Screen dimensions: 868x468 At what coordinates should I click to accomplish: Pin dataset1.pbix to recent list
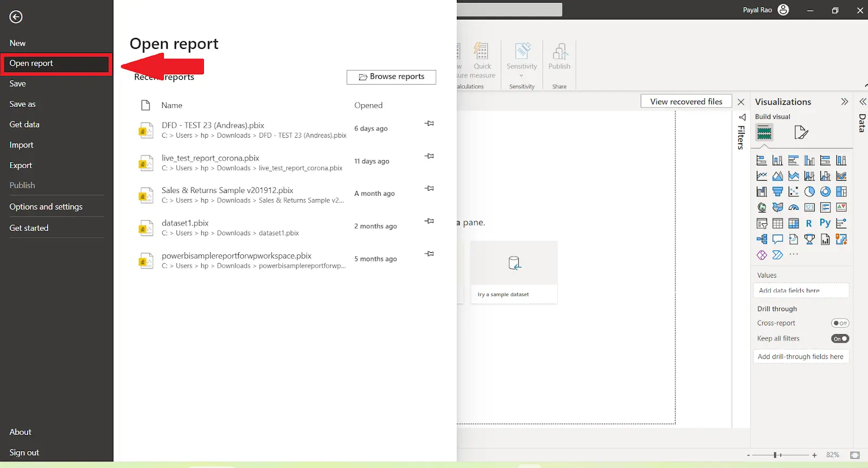[429, 221]
